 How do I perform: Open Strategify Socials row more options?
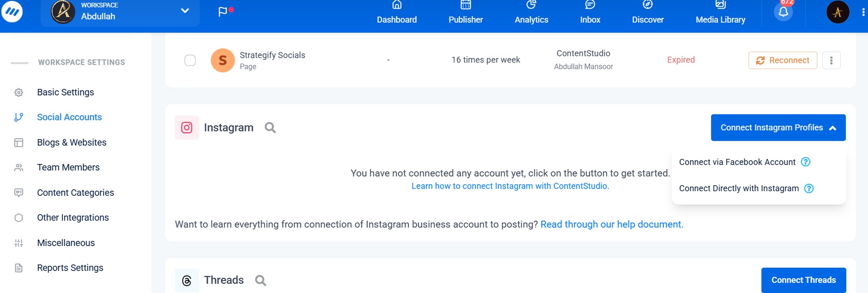click(832, 60)
